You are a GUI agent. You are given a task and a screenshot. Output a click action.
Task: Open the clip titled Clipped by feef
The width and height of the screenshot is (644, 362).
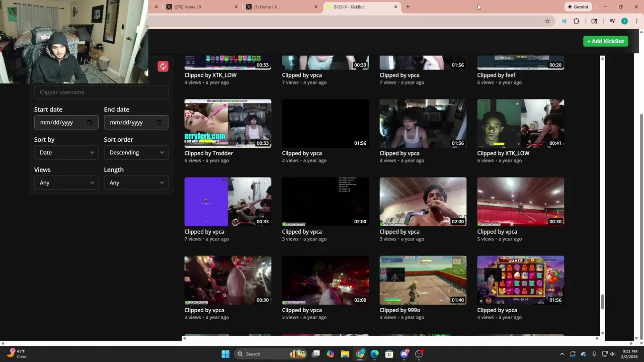click(x=496, y=75)
